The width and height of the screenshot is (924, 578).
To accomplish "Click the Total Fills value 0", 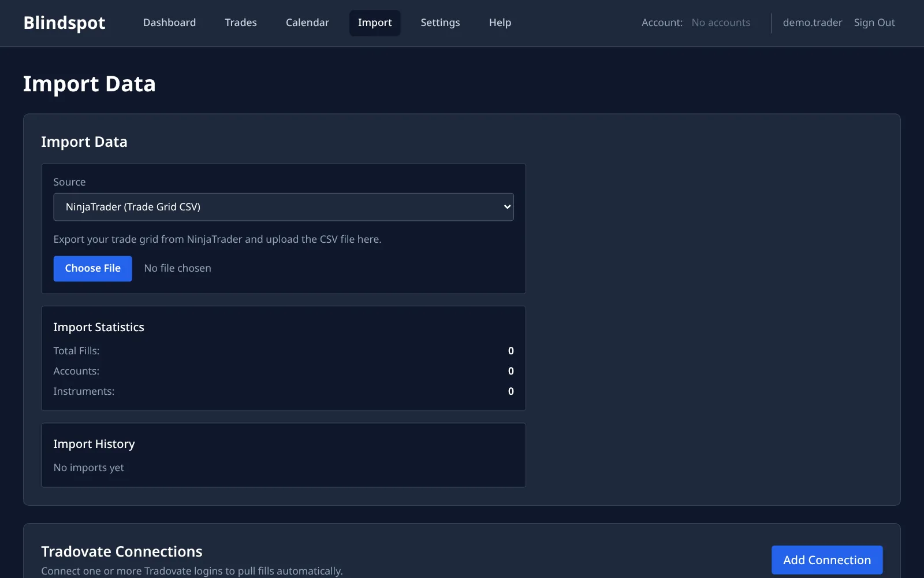I will (511, 351).
